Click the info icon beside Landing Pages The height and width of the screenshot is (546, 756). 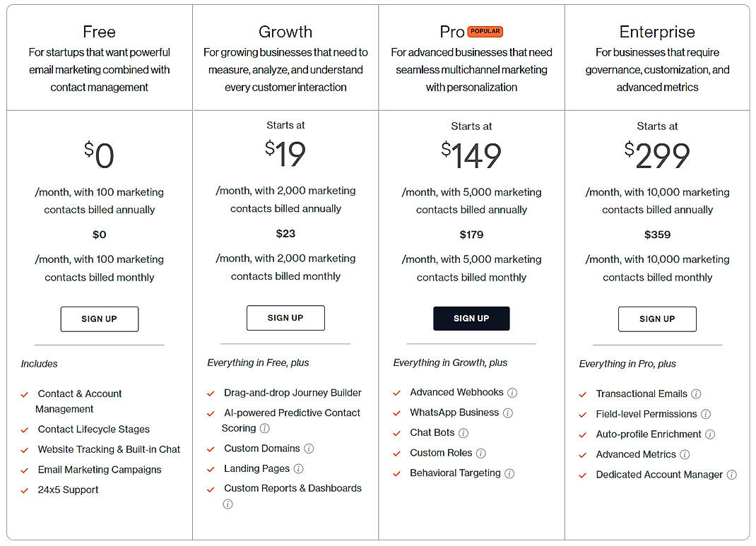[x=299, y=468]
